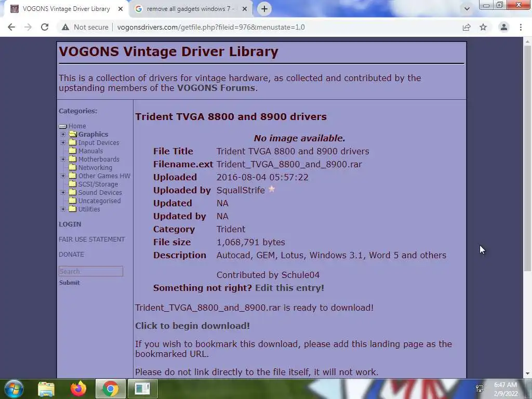Collapse the Home tree root icon
Viewport: 532px width, 399px height.
[63, 126]
